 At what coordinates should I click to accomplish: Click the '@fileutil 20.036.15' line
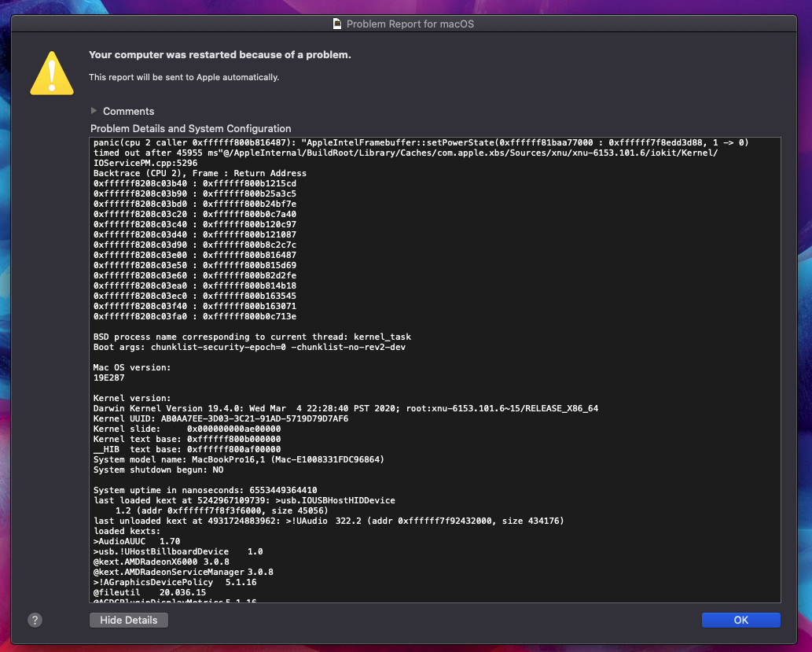pos(149,593)
